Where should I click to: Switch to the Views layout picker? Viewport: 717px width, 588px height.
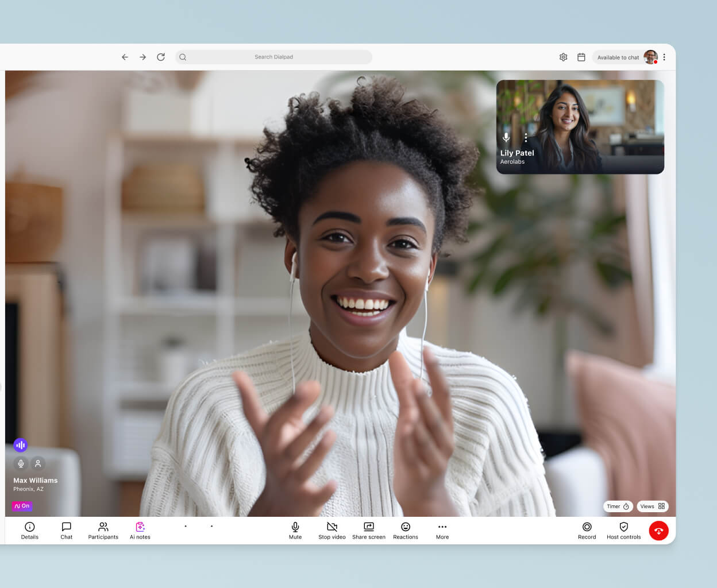pos(652,506)
